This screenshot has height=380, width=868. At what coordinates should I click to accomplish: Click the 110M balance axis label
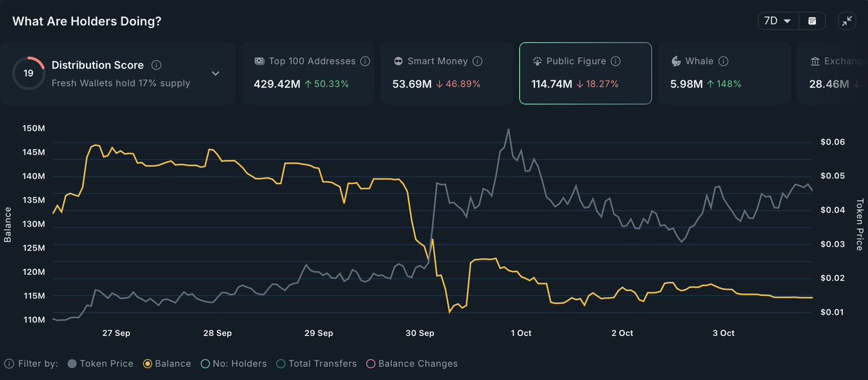click(x=33, y=320)
